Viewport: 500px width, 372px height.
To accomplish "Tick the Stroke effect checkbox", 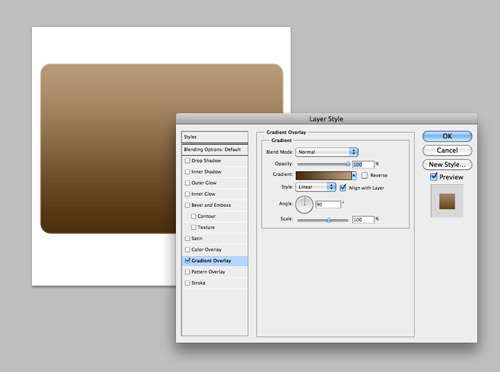I will [187, 283].
